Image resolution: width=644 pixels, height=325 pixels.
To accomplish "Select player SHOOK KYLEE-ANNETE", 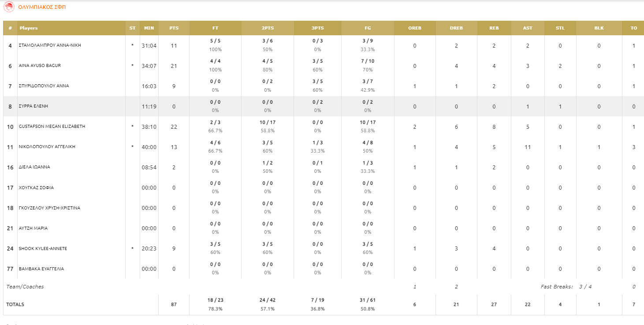I will pyautogui.click(x=43, y=249).
